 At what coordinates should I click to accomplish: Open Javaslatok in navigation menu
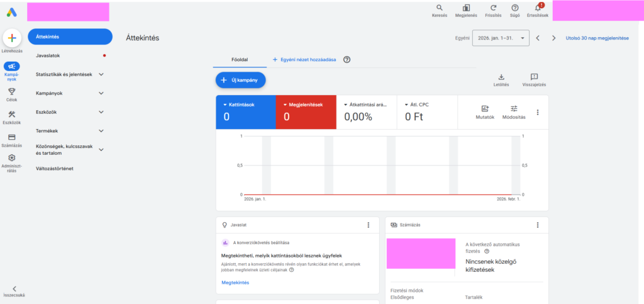coord(70,55)
